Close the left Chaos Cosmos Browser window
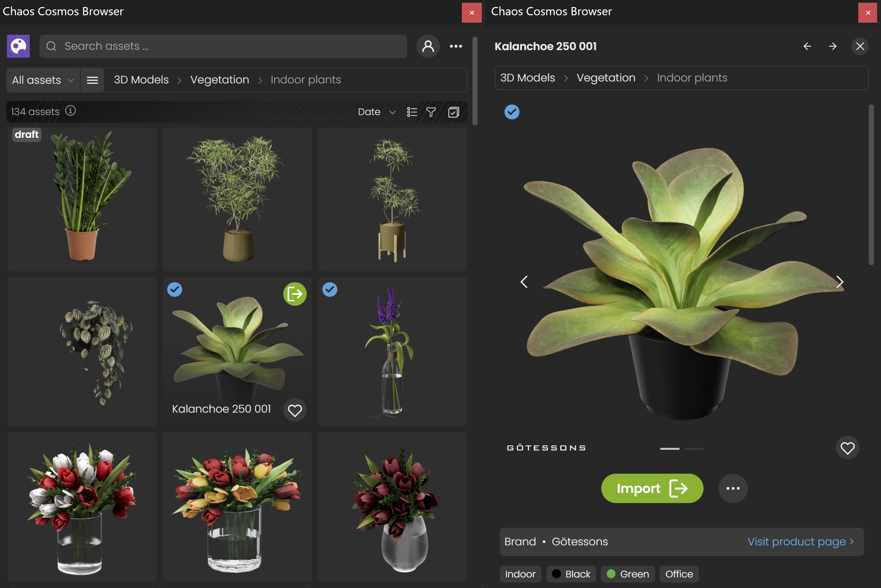The image size is (881, 588). [x=472, y=13]
